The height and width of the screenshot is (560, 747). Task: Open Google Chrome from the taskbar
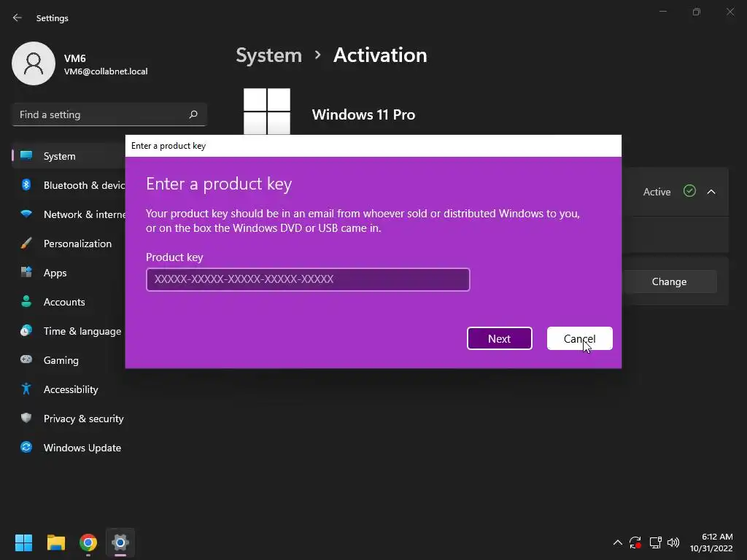pos(88,542)
